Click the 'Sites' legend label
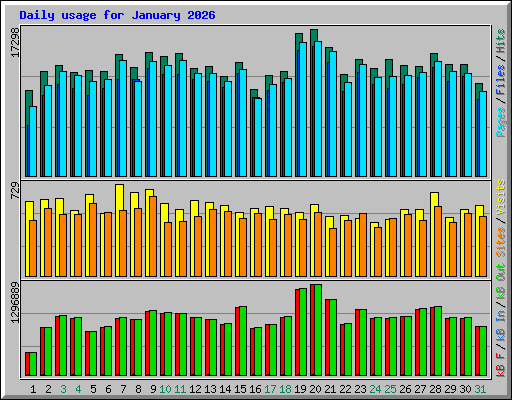512x400 pixels. pos(501,242)
